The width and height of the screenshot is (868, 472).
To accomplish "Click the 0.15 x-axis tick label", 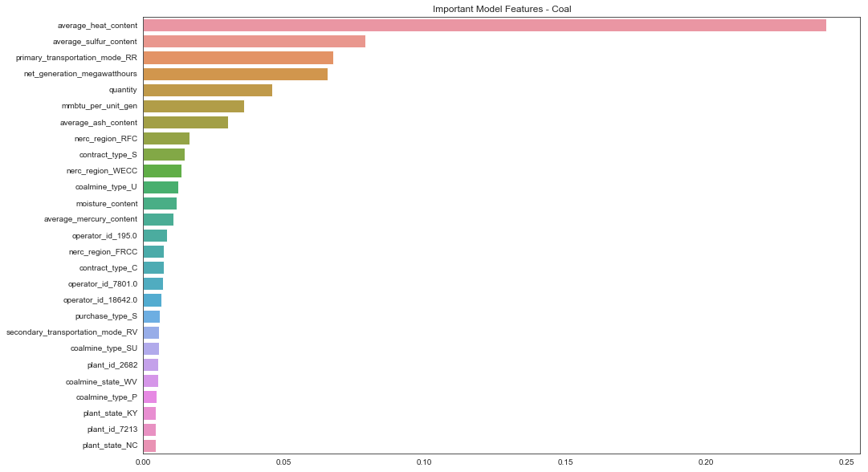I will [566, 462].
